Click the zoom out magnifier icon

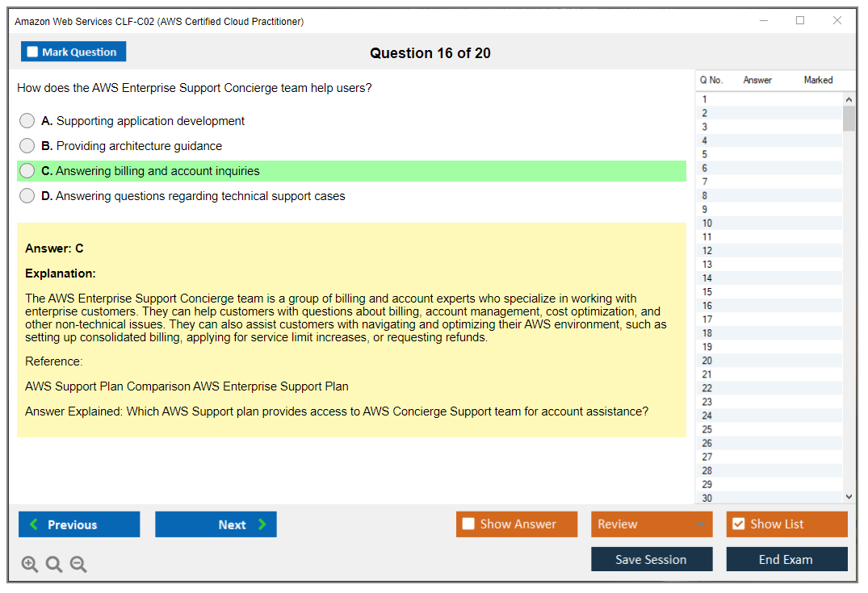[78, 565]
